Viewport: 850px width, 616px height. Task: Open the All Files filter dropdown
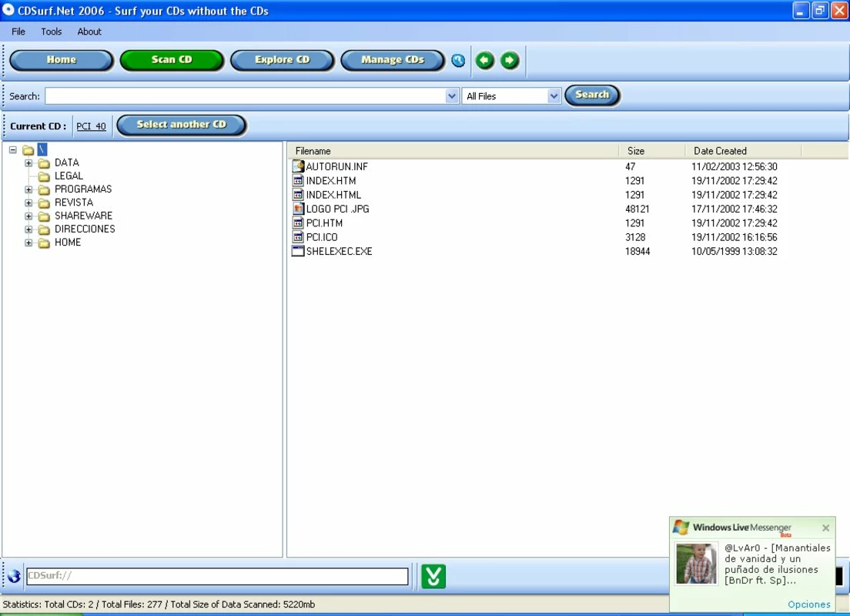(554, 96)
